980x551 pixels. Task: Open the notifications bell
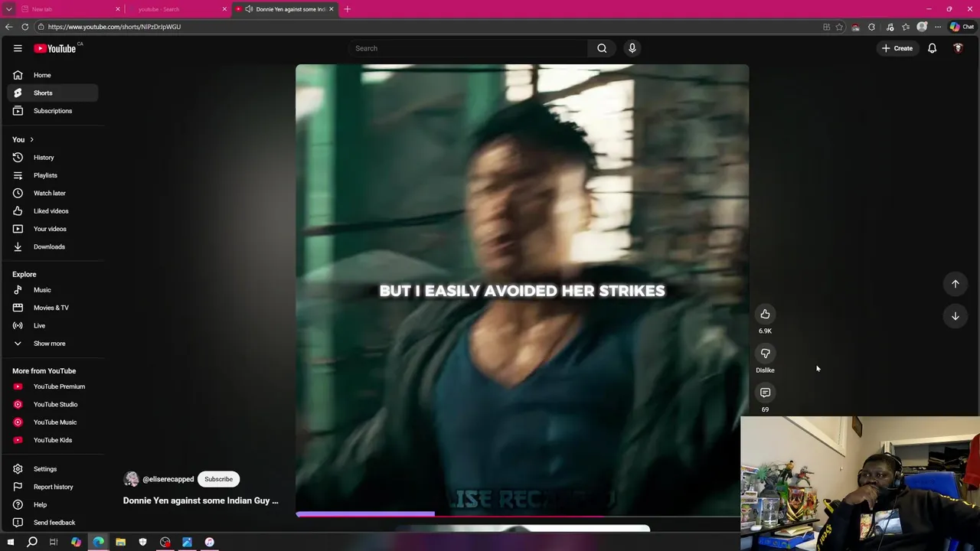[932, 48]
